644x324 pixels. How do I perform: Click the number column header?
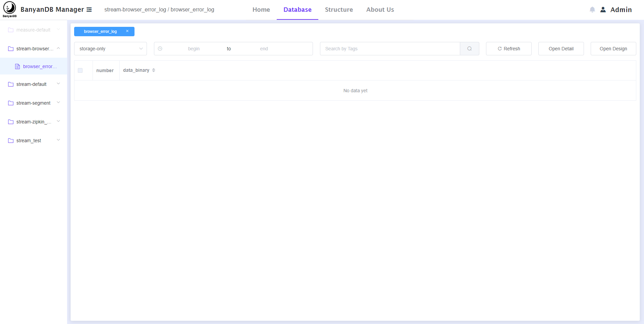tap(105, 70)
